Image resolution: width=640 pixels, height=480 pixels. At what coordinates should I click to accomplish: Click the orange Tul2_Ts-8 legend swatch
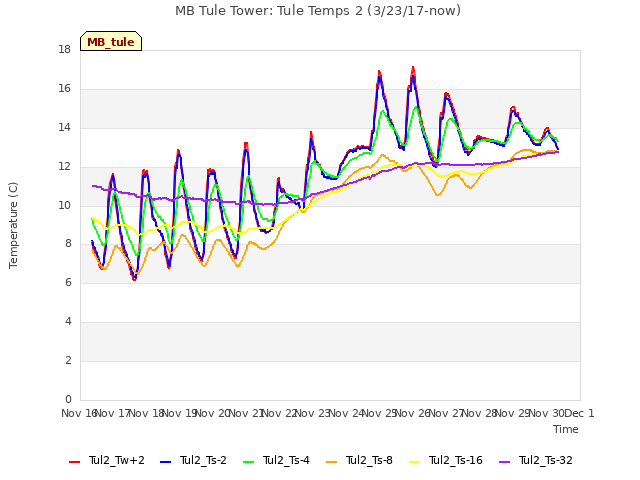[x=331, y=462]
